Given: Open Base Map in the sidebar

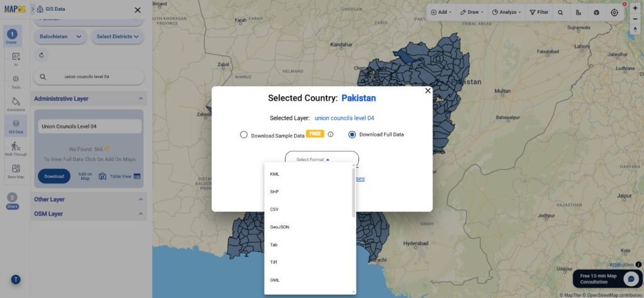Looking at the screenshot, I should pos(16,171).
